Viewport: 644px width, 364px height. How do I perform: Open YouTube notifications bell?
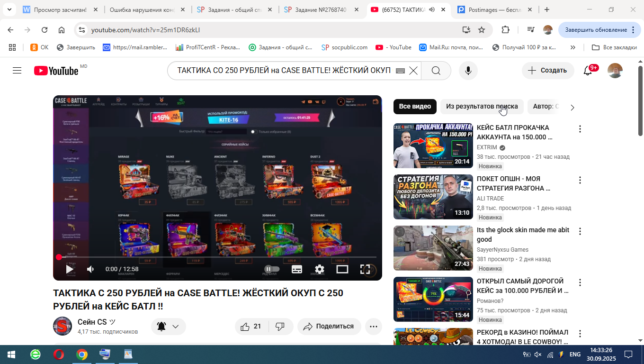point(588,71)
